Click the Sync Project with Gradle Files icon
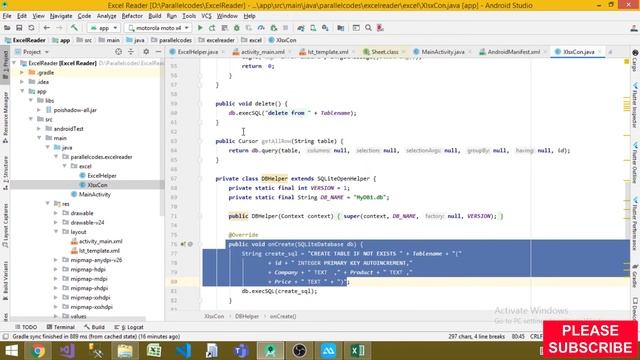This screenshot has height=360, width=640. click(x=301, y=28)
